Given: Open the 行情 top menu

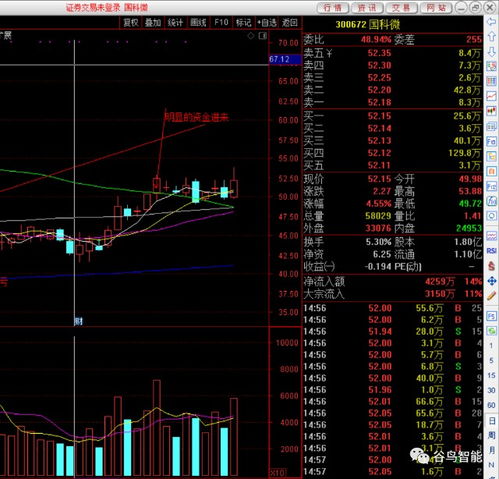Looking at the screenshot, I should (x=332, y=8).
